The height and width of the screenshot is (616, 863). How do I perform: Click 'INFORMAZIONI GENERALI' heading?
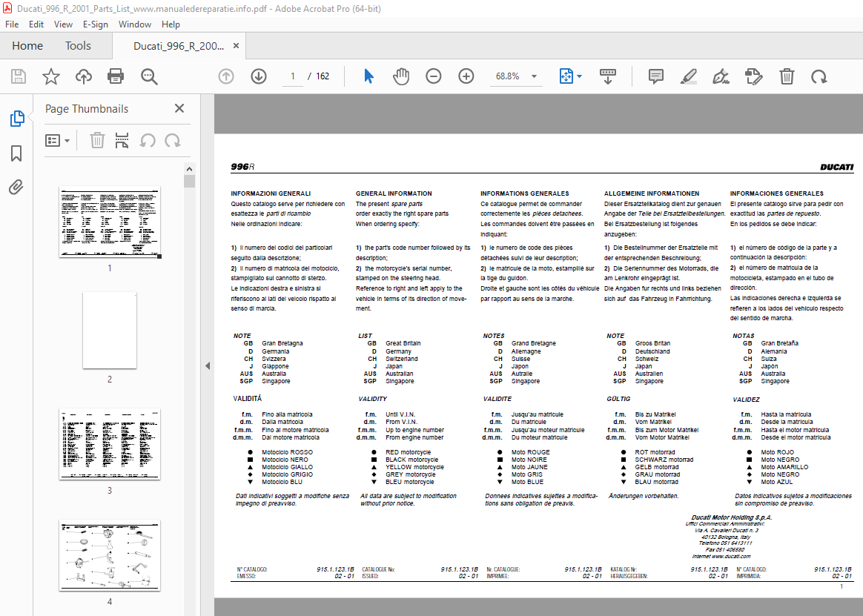(x=270, y=193)
